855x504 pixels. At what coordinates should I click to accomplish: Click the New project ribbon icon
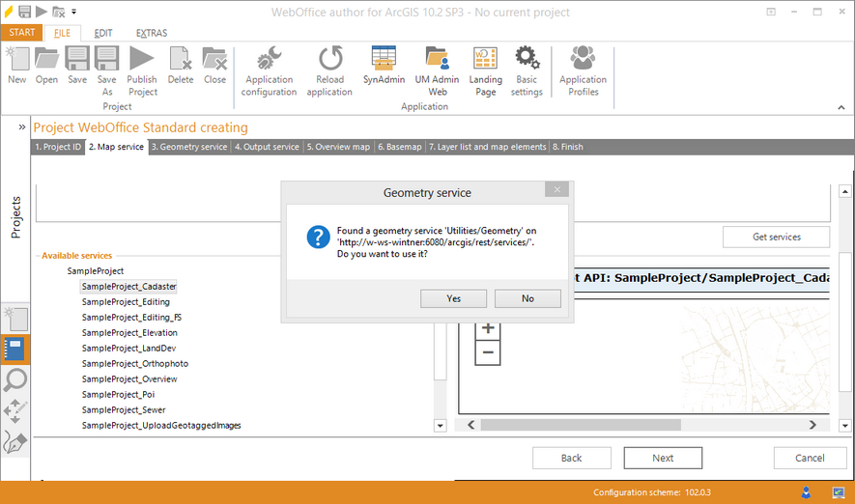(16, 66)
